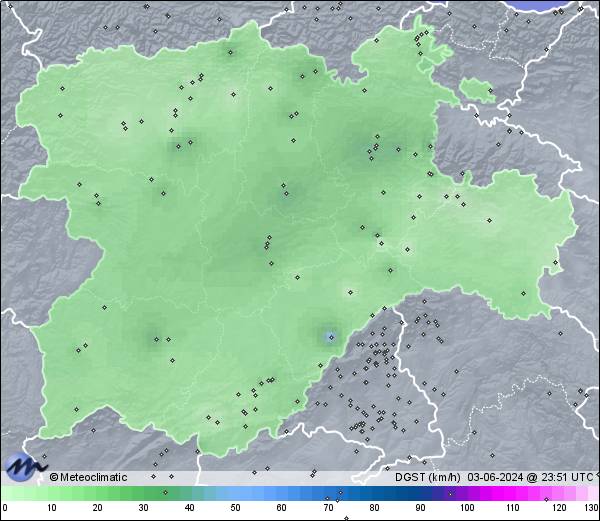600x521 pixels.
Task: Click legend value 20
Action: (x=98, y=508)
